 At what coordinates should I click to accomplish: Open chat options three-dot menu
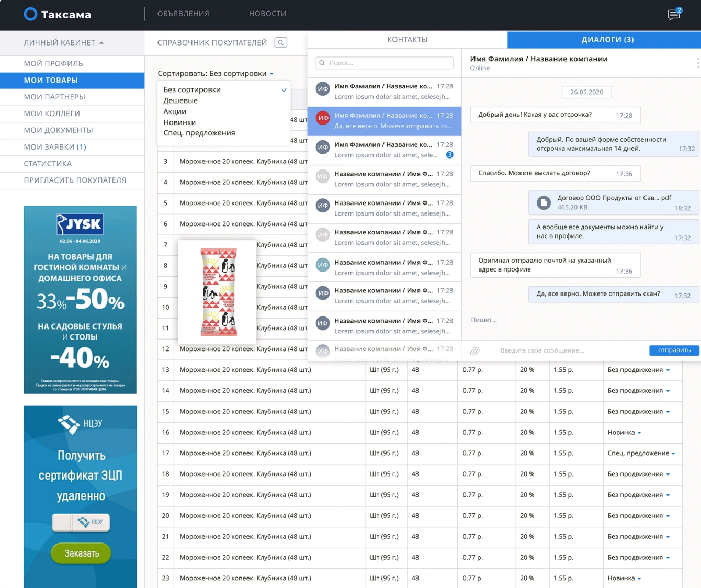(698, 63)
